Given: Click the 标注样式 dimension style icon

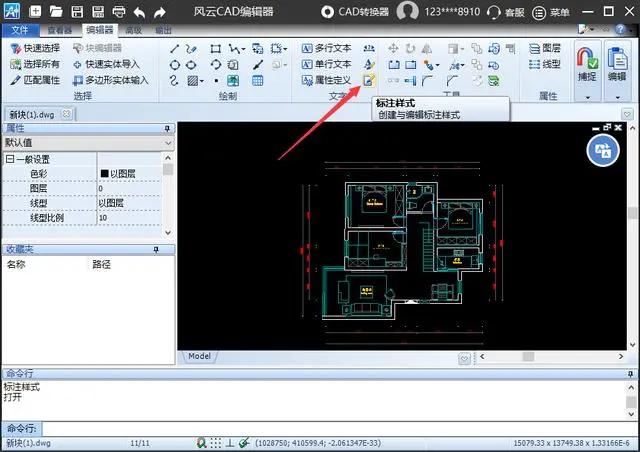Looking at the screenshot, I should point(369,80).
